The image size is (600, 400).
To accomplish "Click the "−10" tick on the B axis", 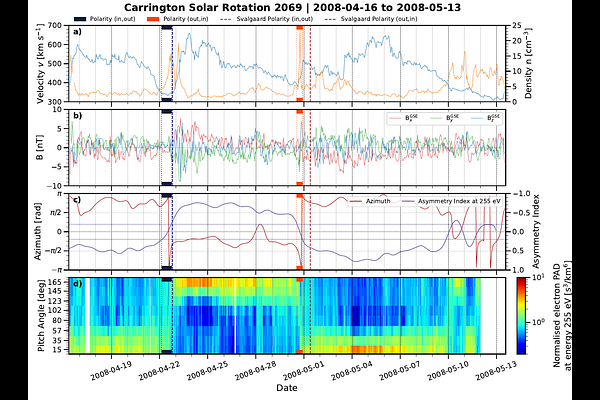I will point(55,186).
